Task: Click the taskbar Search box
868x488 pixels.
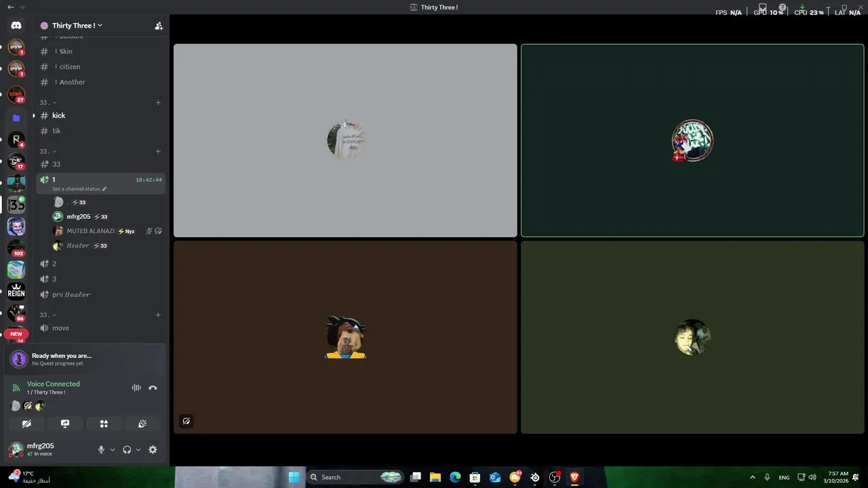Action: click(356, 477)
